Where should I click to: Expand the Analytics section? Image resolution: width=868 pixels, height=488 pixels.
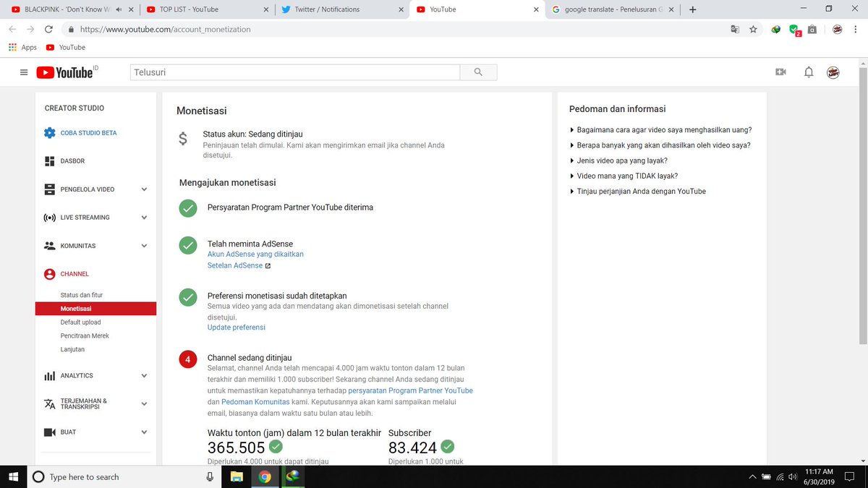click(144, 376)
